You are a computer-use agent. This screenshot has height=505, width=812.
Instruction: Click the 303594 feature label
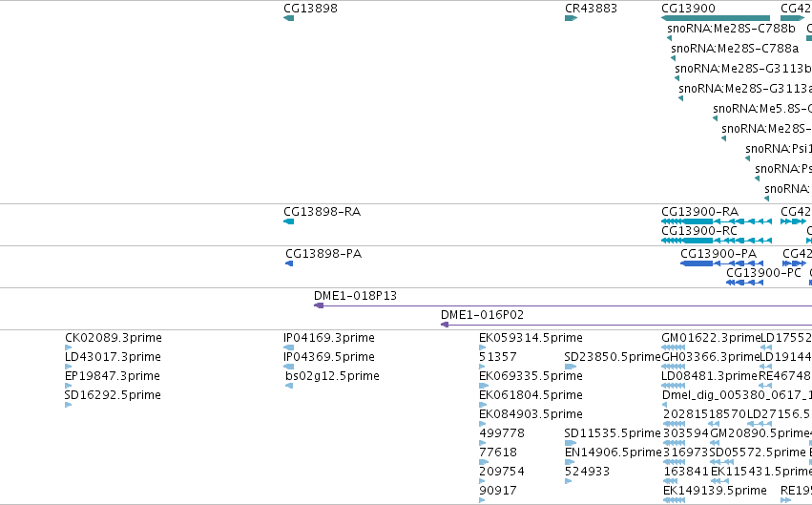pyautogui.click(x=686, y=433)
